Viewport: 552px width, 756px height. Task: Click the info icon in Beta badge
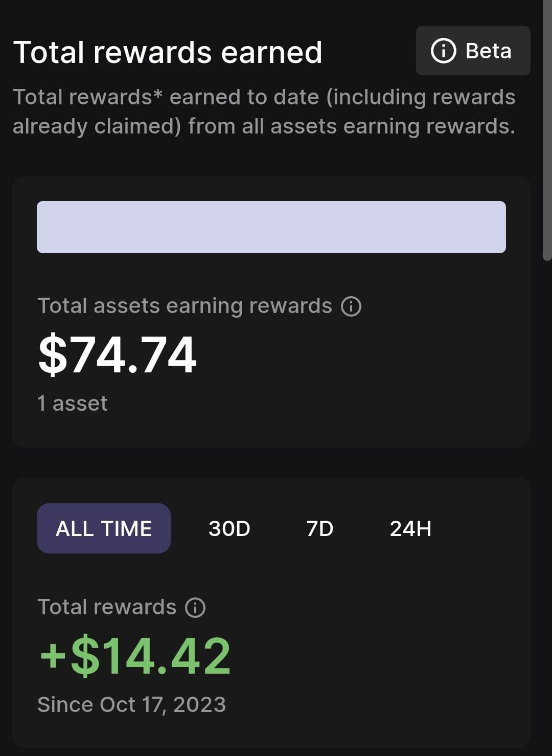(443, 51)
